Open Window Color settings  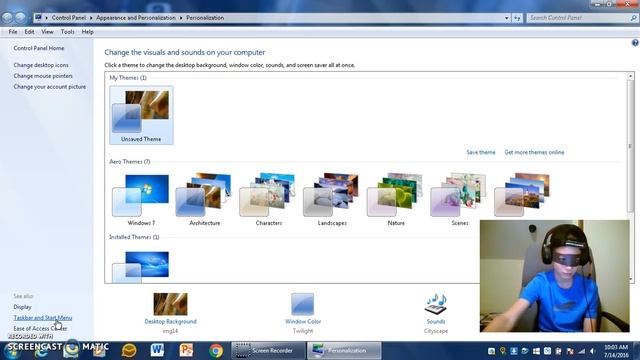click(303, 313)
